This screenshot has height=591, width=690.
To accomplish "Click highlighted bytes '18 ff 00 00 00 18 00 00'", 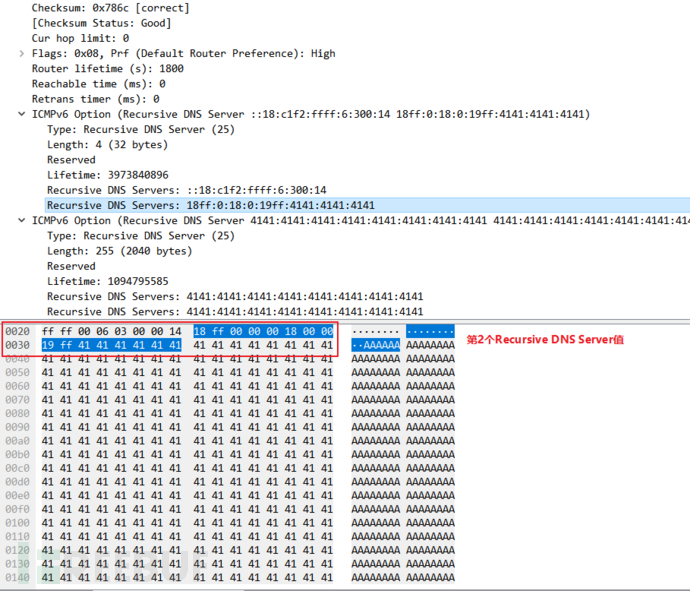I will pos(263,331).
